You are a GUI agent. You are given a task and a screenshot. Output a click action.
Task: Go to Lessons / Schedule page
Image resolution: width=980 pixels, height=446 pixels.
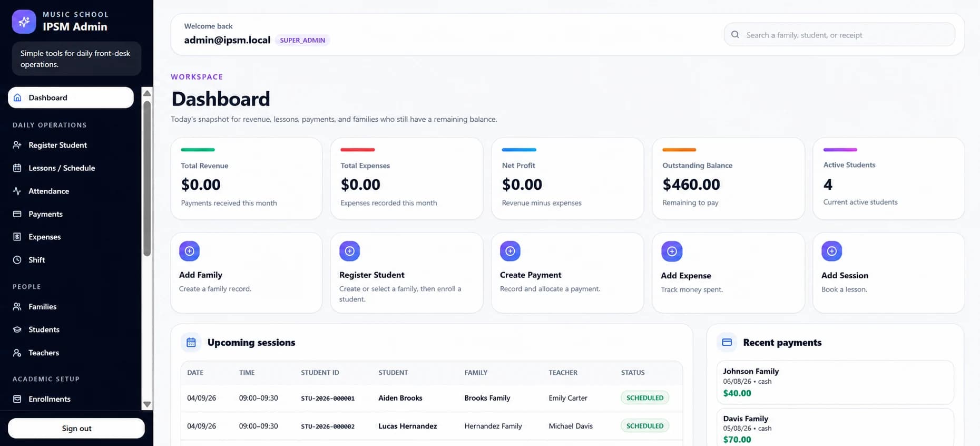(71, 168)
